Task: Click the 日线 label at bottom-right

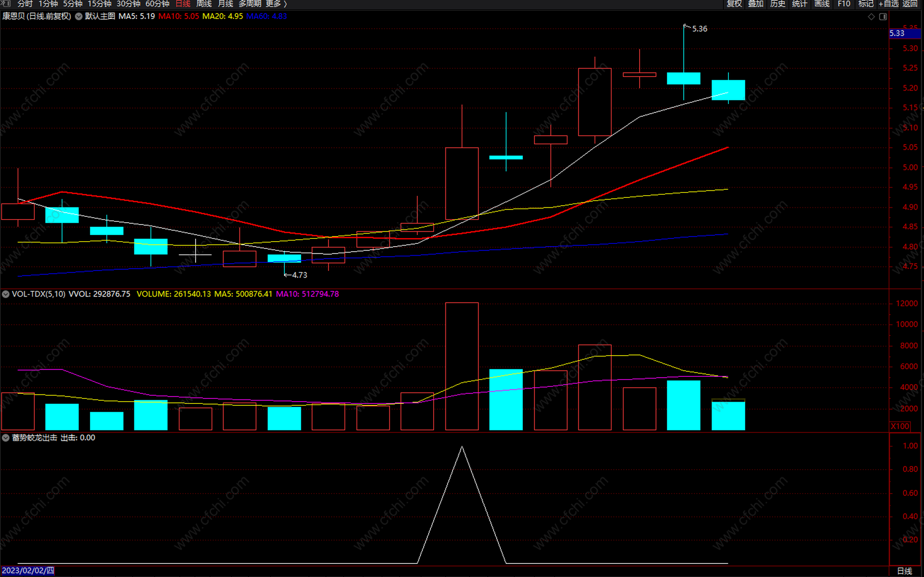Action: [x=904, y=571]
